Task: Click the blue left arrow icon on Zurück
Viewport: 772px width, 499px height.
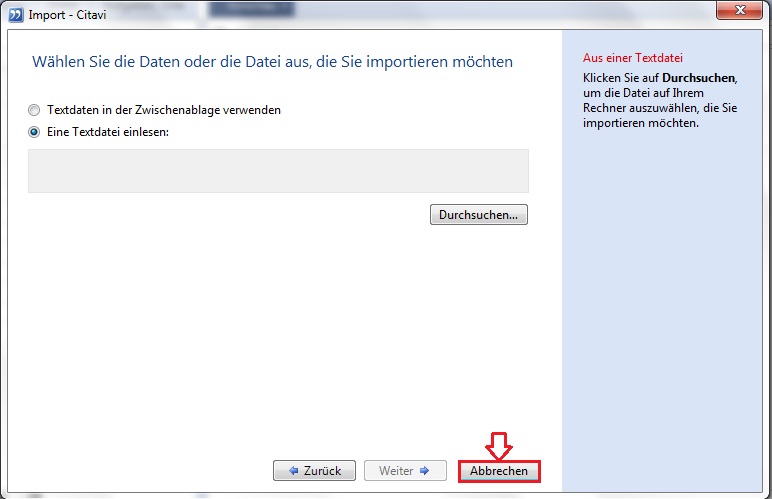Action: tap(294, 471)
